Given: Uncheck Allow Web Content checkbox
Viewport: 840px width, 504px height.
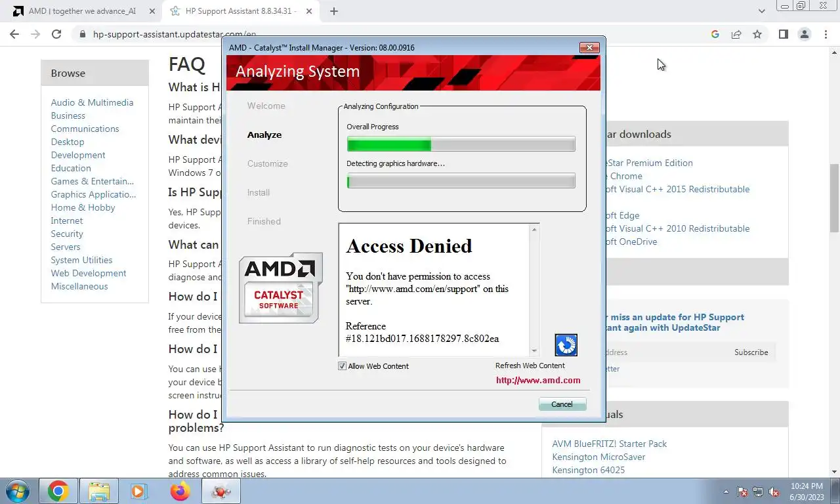Looking at the screenshot, I should [342, 366].
